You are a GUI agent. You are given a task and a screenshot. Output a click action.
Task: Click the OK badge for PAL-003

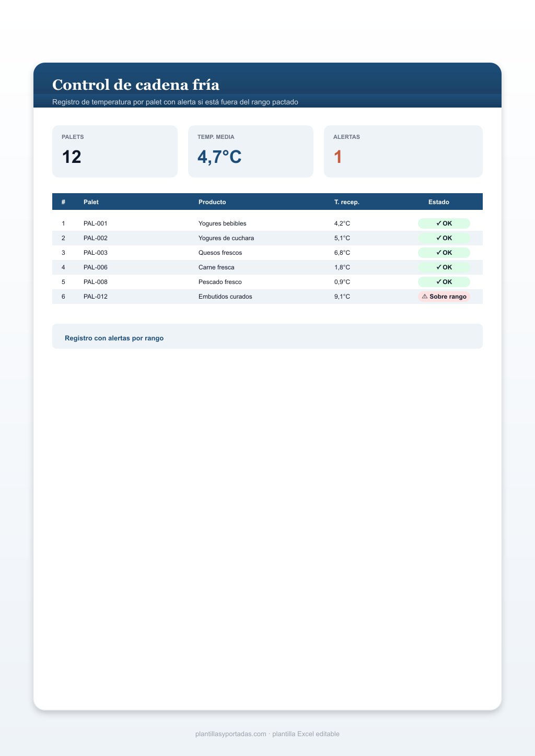pos(444,253)
